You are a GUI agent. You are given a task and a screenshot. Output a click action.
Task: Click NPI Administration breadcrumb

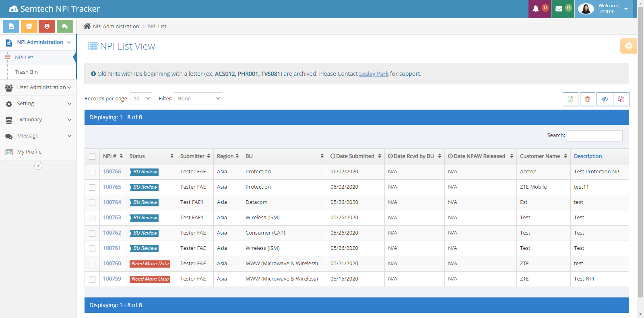pos(116,26)
